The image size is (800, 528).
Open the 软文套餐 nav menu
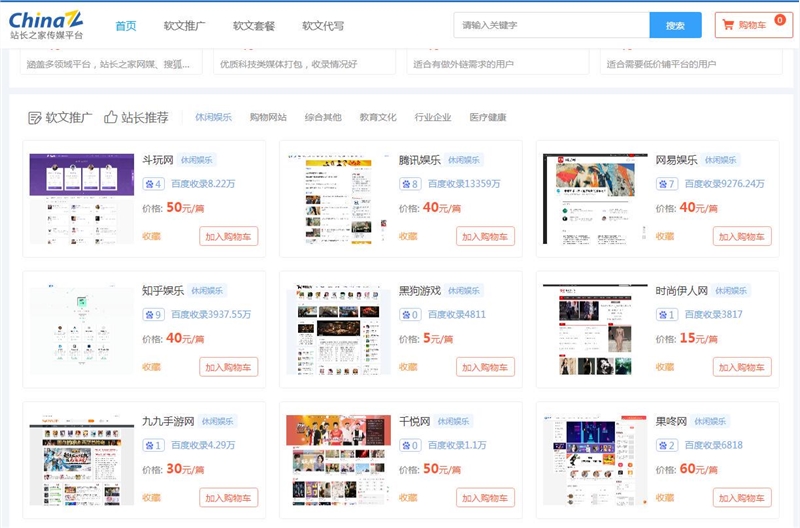tap(254, 26)
